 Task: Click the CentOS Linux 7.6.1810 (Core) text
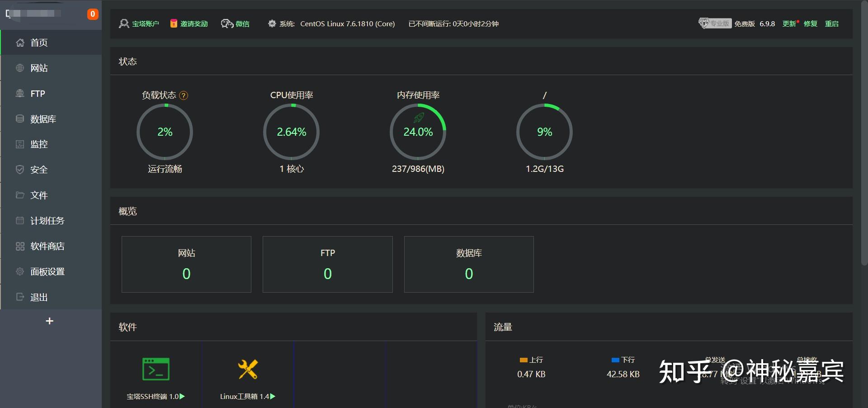pyautogui.click(x=348, y=24)
